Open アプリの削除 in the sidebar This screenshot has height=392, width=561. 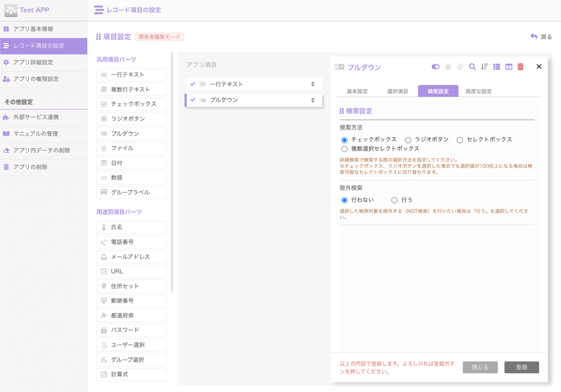[x=44, y=167]
